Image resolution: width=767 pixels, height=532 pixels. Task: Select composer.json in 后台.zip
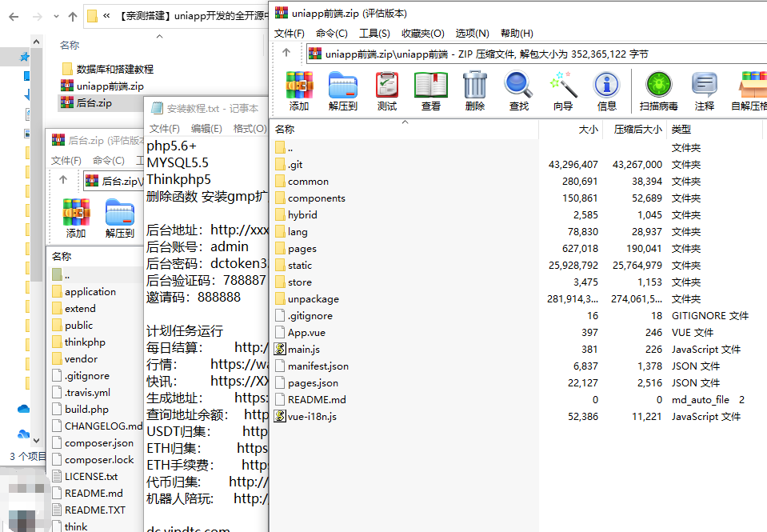(99, 443)
